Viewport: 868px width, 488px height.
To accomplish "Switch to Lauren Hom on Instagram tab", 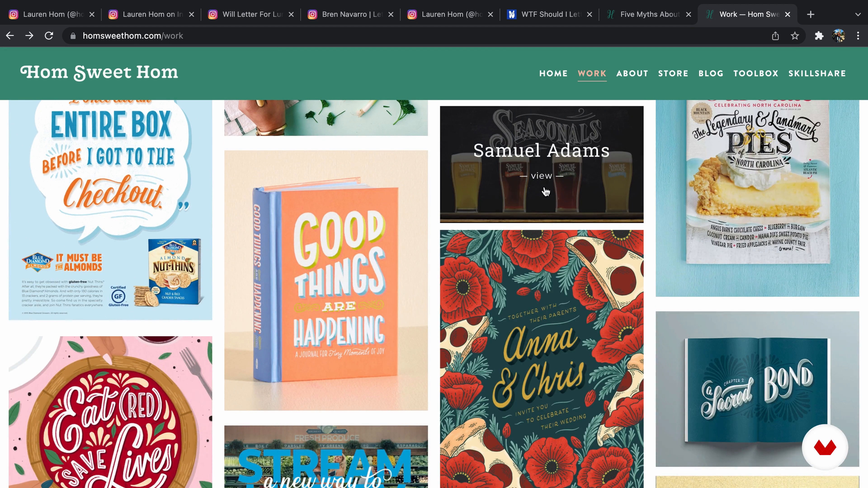I will [151, 14].
